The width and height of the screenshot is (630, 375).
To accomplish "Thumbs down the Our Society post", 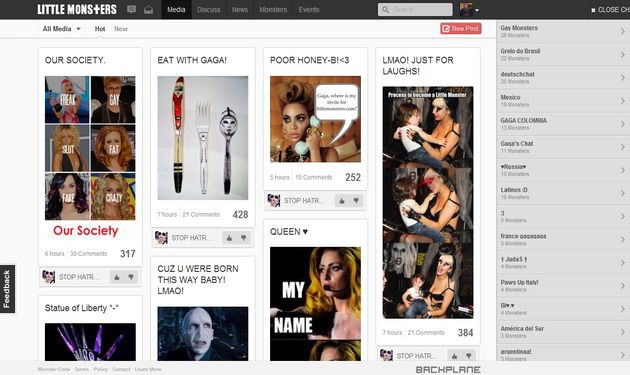I will 131,277.
